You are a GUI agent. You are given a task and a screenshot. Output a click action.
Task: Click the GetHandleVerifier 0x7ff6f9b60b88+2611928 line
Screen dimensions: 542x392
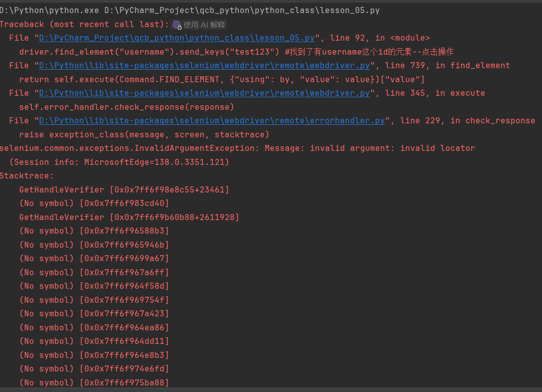click(129, 218)
